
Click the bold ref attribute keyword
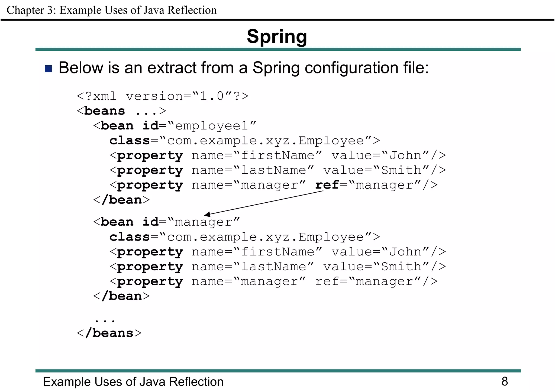click(x=327, y=185)
